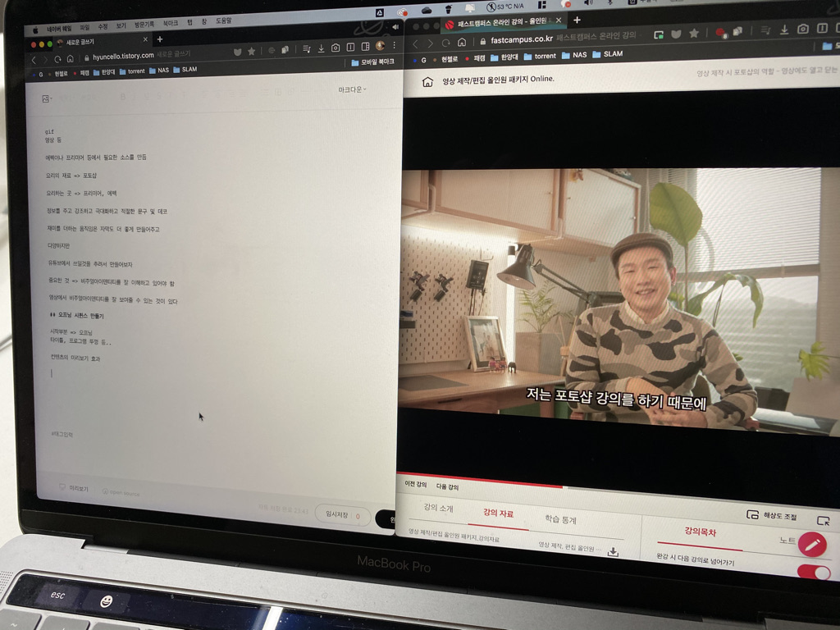Open the SLAM bookmark folder in Tistory window
Screen dimensions: 840x630
(x=185, y=70)
